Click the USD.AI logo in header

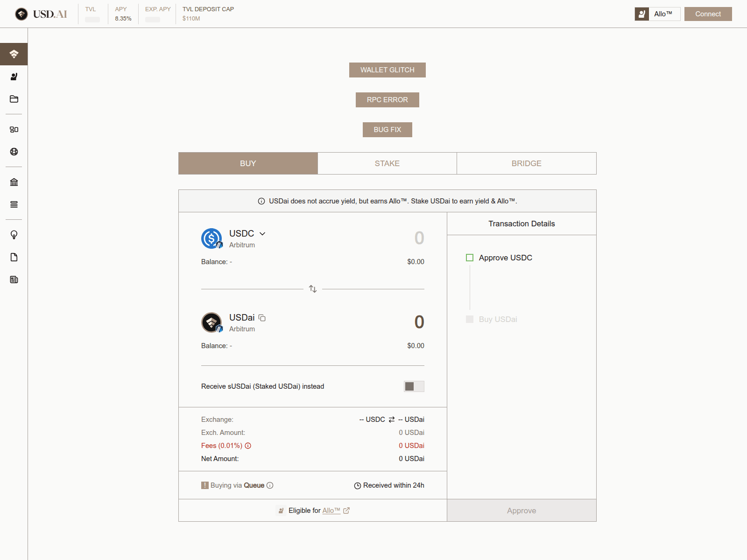click(x=41, y=14)
